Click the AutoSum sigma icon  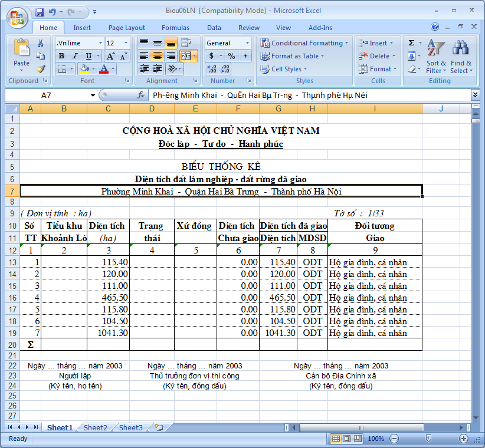pyautogui.click(x=411, y=43)
